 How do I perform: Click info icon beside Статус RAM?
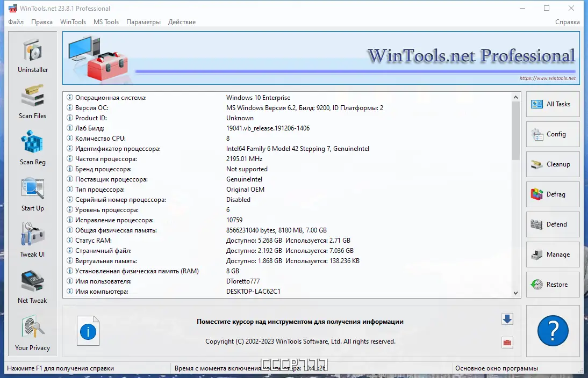click(x=70, y=240)
